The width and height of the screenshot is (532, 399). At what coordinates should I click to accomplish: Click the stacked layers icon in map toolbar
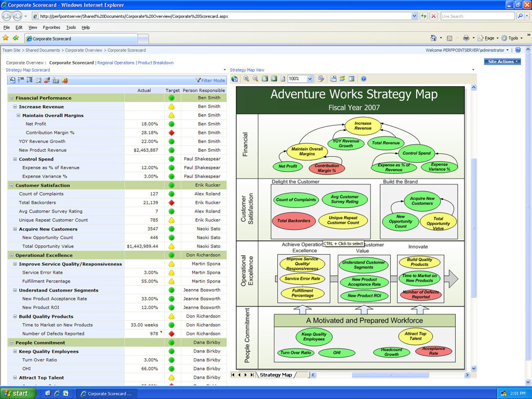click(342, 79)
